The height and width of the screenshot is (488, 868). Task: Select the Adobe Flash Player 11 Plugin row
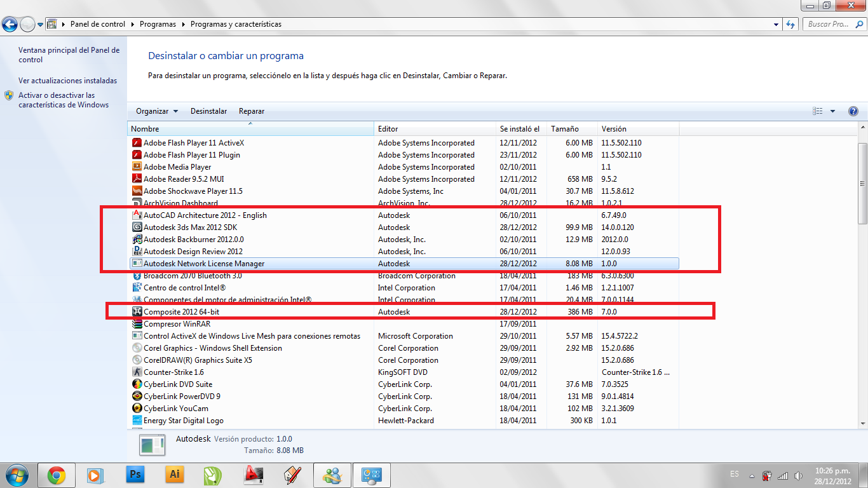[x=403, y=155]
